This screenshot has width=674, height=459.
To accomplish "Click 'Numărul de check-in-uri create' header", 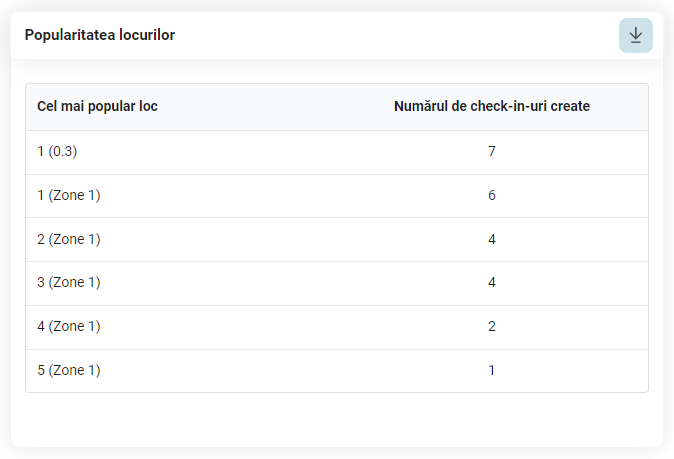I will pyautogui.click(x=492, y=106).
